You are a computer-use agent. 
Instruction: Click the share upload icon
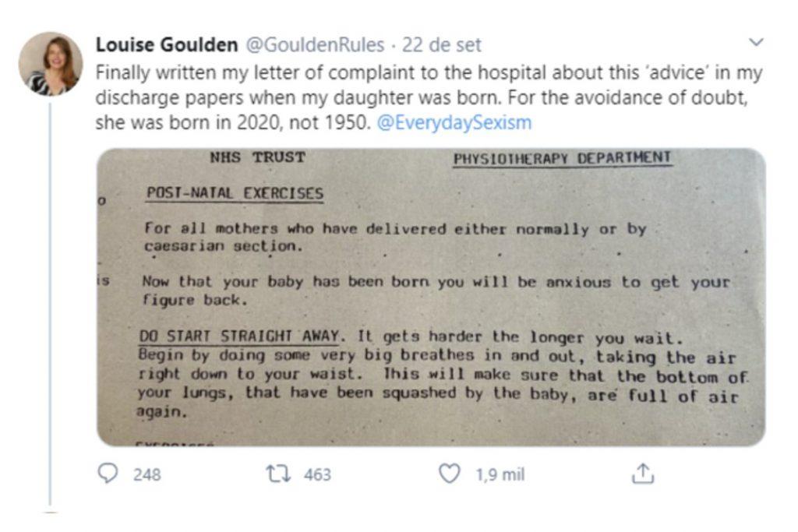click(x=641, y=474)
